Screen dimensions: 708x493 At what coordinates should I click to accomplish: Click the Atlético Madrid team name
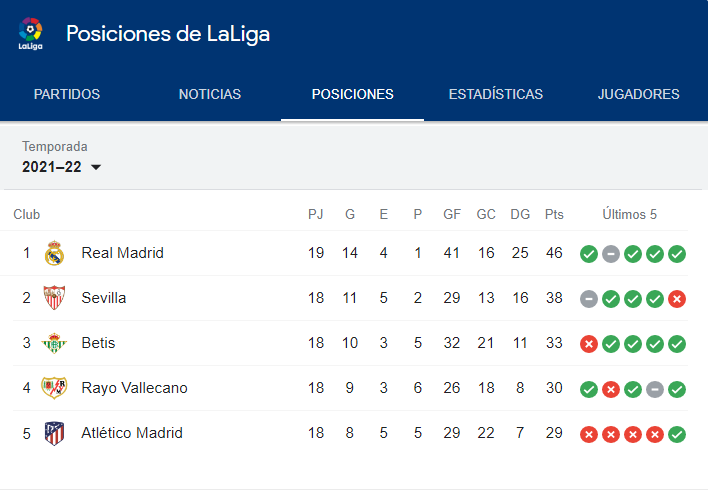(132, 433)
